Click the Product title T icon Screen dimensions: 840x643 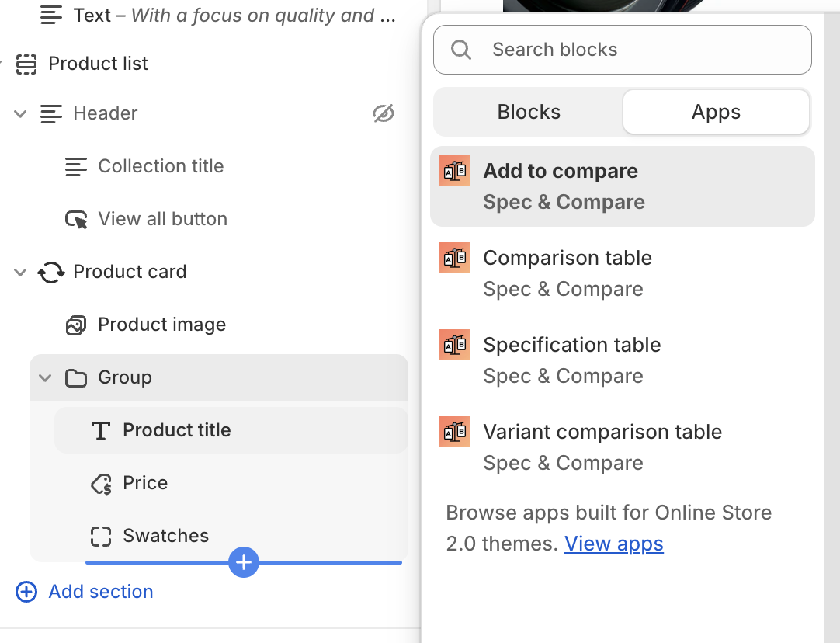pyautogui.click(x=101, y=430)
